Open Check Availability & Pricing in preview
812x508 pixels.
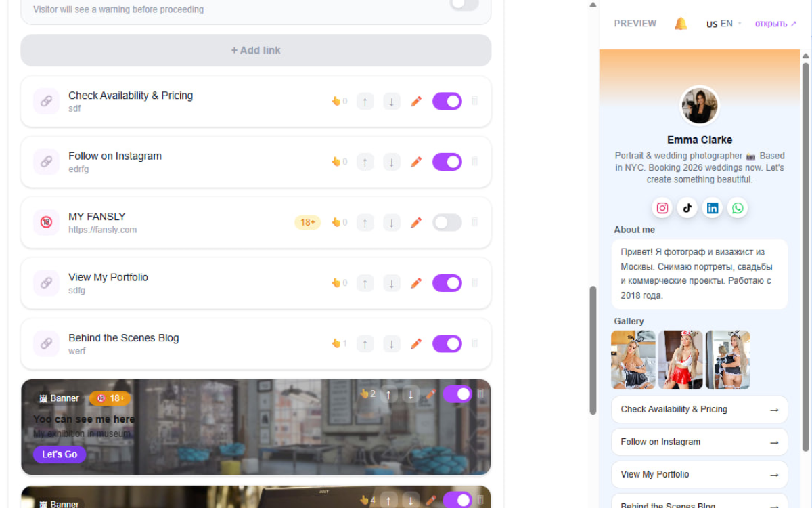pyautogui.click(x=700, y=409)
